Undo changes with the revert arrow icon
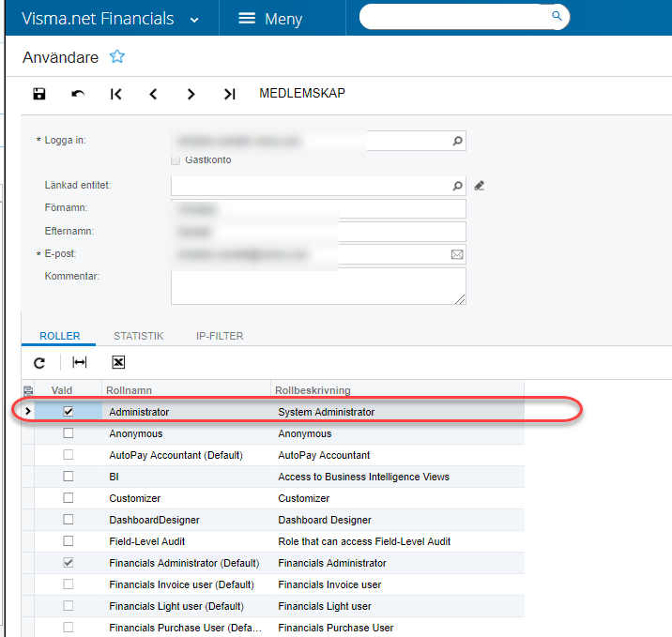 tap(78, 94)
